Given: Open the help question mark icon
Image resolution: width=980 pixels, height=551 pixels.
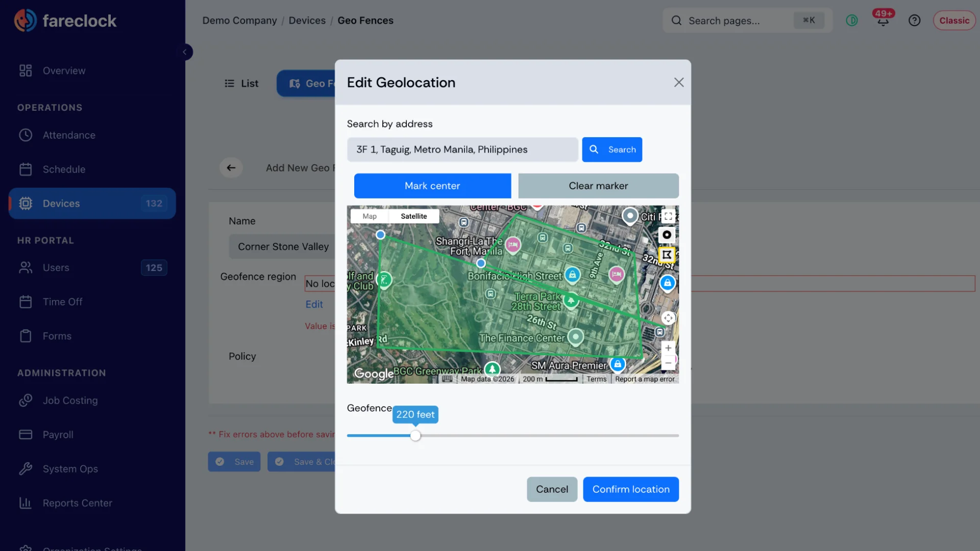Looking at the screenshot, I should pos(914,20).
